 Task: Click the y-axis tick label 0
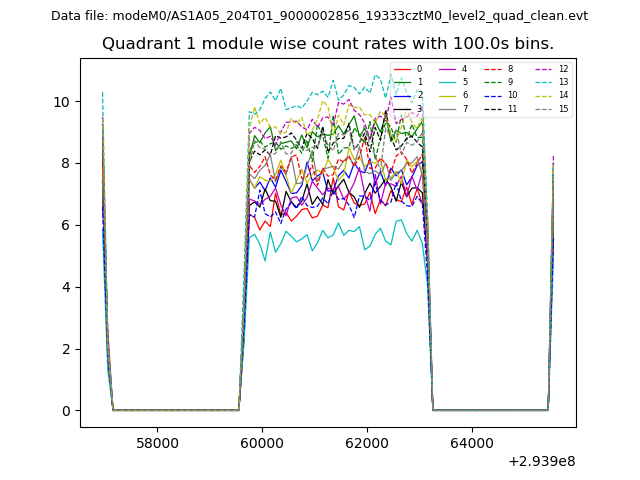[66, 411]
